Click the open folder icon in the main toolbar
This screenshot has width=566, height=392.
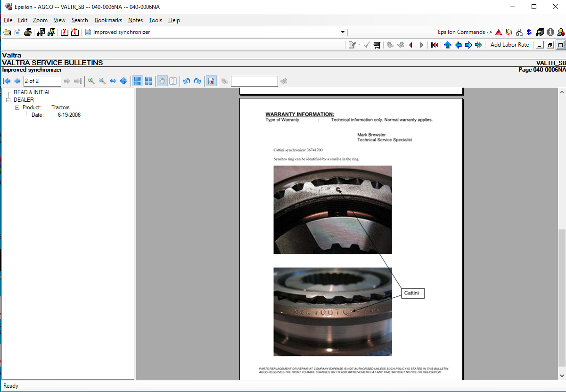7,32
